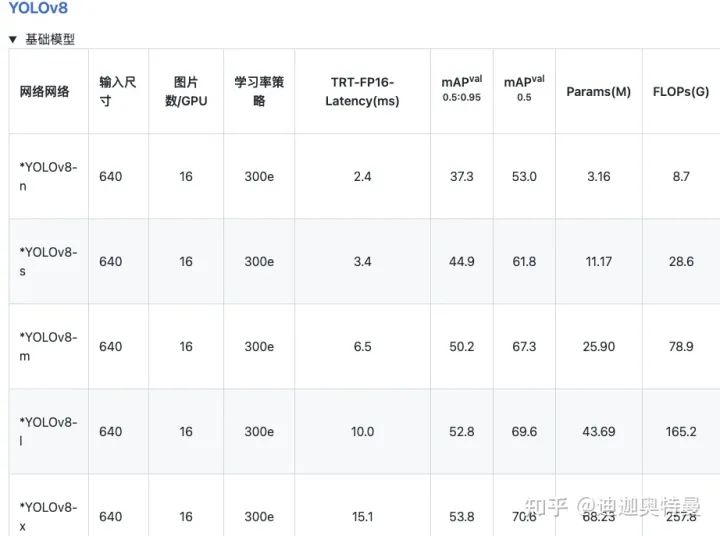Image resolution: width=720 pixels, height=536 pixels.
Task: Click the FLOPs(G) column header
Action: 681,91
